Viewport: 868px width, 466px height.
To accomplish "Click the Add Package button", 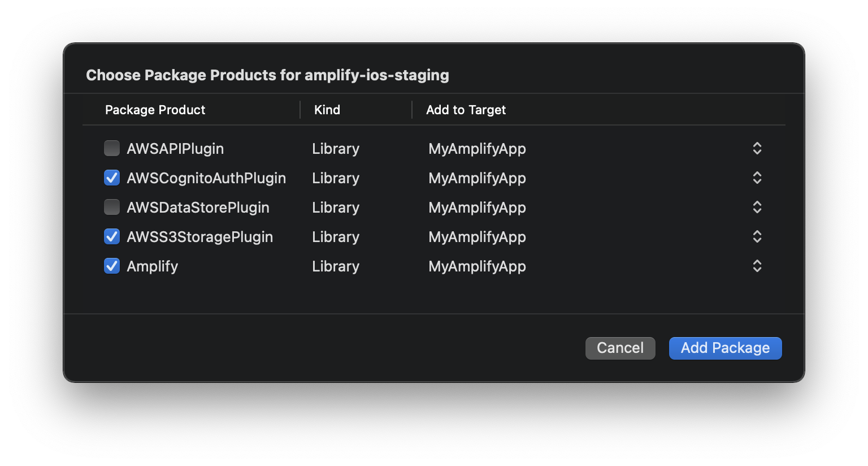I will pyautogui.click(x=725, y=348).
